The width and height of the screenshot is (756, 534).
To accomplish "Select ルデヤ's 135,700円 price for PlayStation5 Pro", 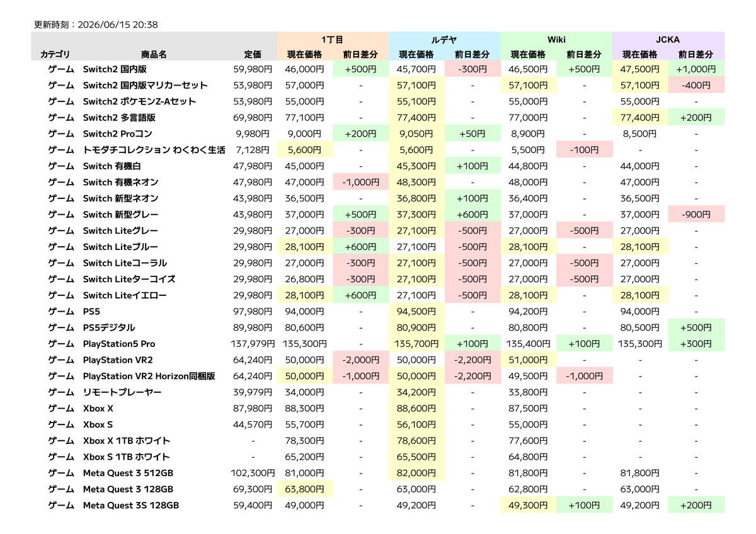I will pyautogui.click(x=416, y=344).
